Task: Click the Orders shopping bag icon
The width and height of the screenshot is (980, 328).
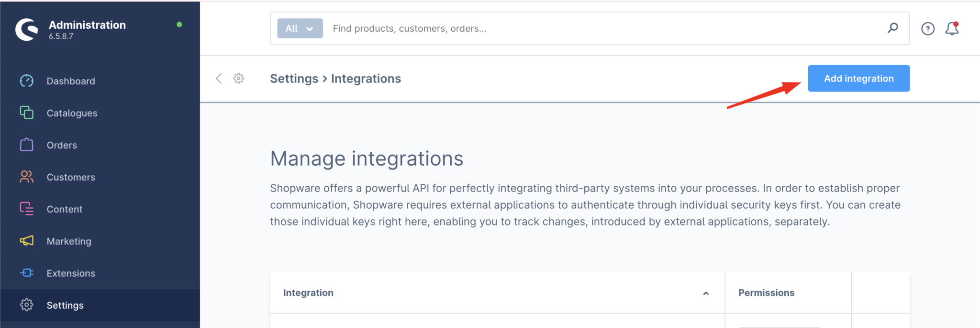Action: (27, 145)
